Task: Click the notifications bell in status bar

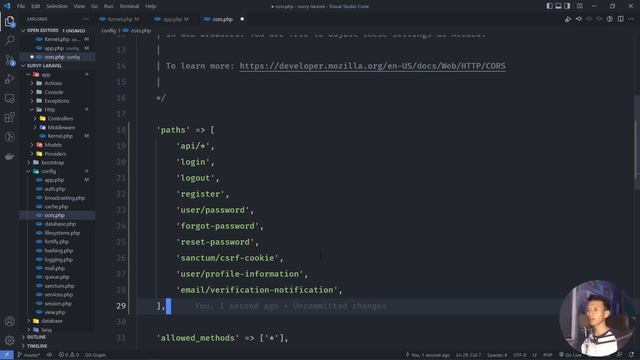Action: click(x=631, y=355)
